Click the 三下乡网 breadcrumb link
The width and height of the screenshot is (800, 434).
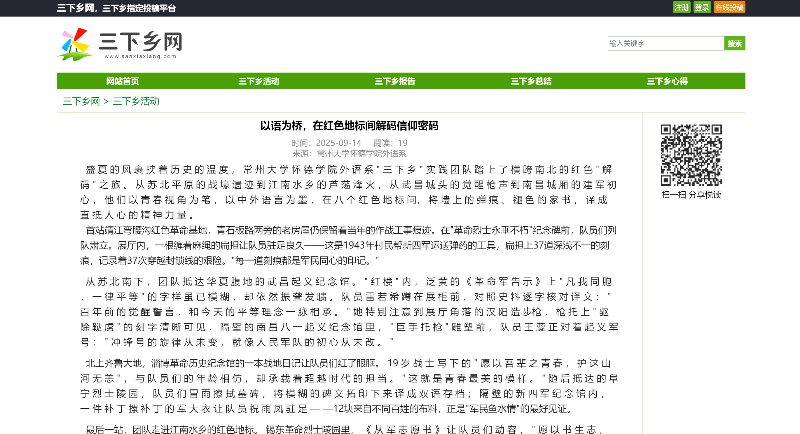[81, 102]
